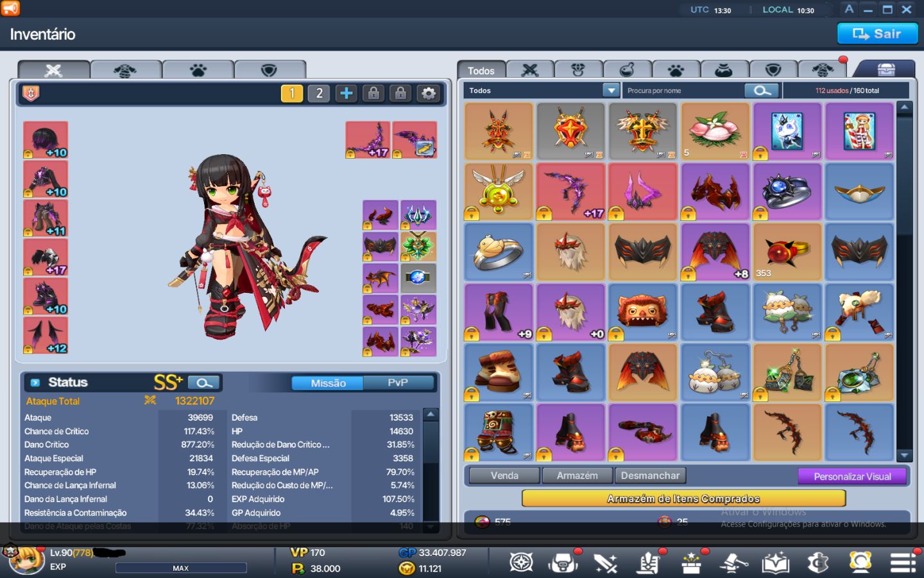Add a new preset with the plus button

click(x=346, y=94)
